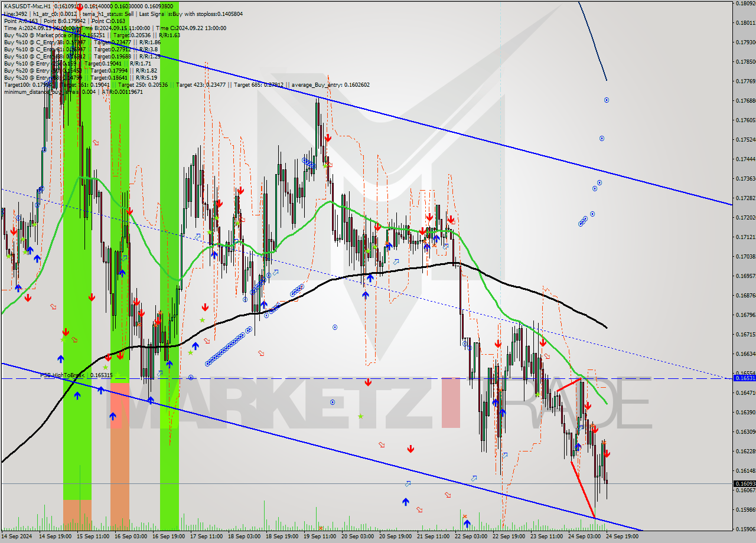
Task: Click the 0.17282 price axis label
Action: point(745,198)
